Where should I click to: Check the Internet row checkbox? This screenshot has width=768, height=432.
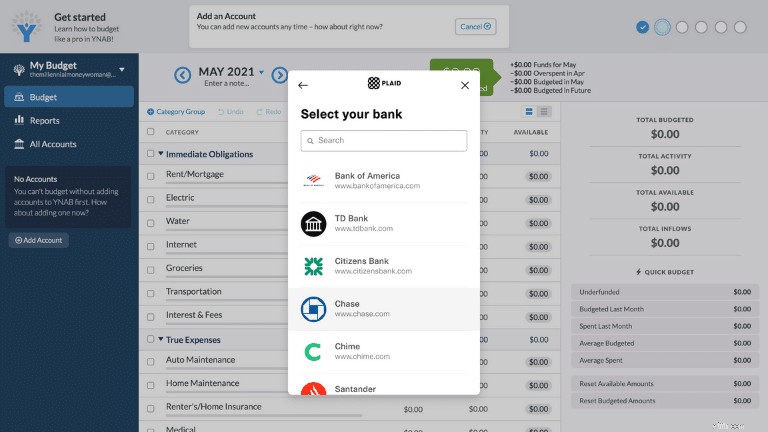click(x=150, y=247)
